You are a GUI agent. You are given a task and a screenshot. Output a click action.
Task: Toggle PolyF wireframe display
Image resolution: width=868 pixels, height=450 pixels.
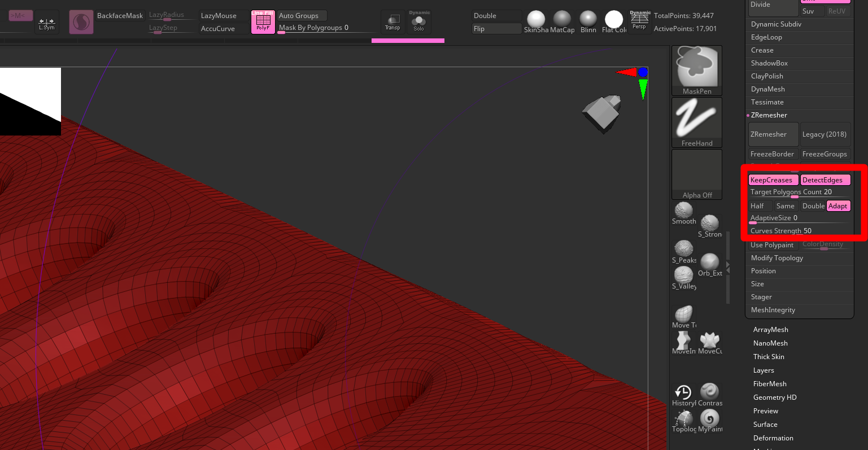(263, 21)
